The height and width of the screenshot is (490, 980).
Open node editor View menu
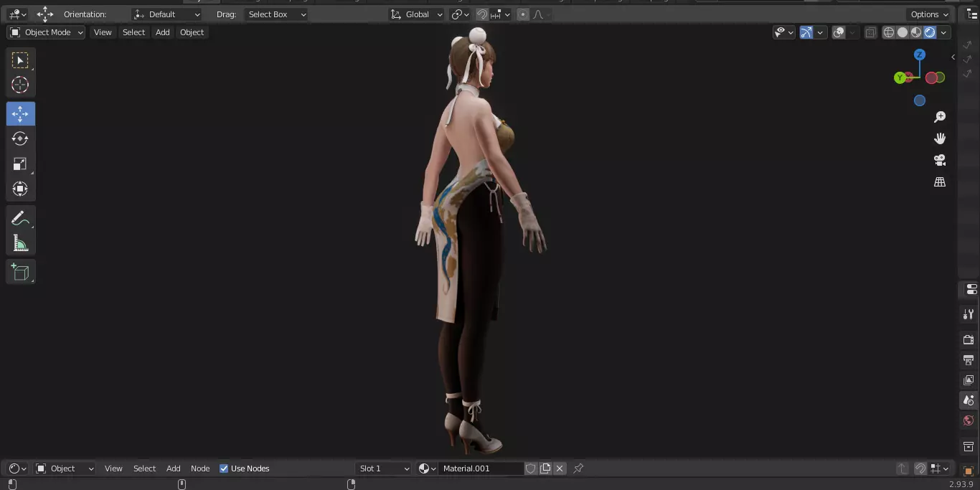[x=113, y=468]
